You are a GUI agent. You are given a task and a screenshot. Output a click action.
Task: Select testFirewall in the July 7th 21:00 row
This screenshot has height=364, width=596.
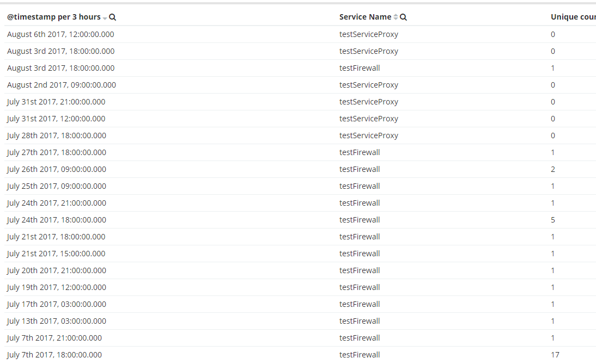pyautogui.click(x=360, y=338)
